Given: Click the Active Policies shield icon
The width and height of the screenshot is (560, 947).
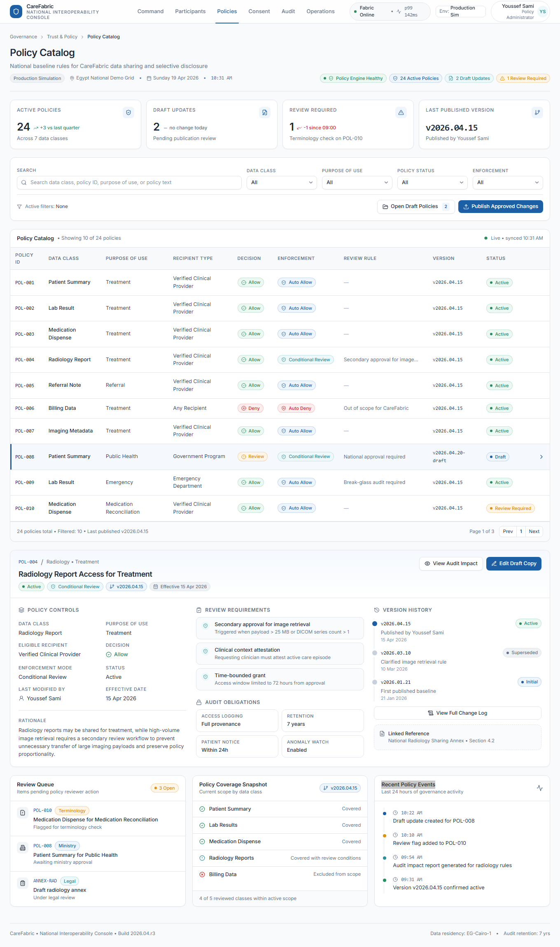Looking at the screenshot, I should tap(128, 112).
